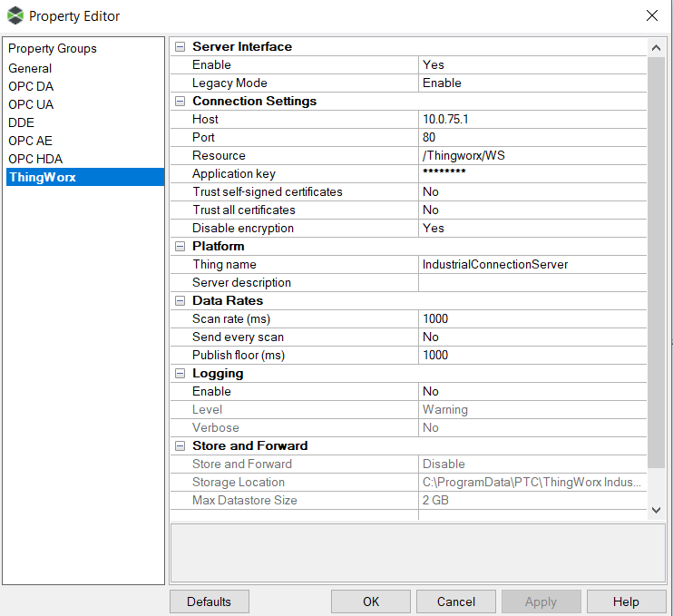The height and width of the screenshot is (616, 673).
Task: Click the Storage Location label
Action: point(239,483)
